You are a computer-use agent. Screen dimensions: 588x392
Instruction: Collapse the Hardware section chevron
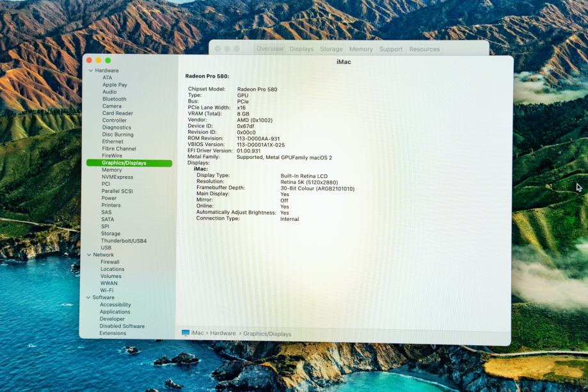pyautogui.click(x=91, y=70)
